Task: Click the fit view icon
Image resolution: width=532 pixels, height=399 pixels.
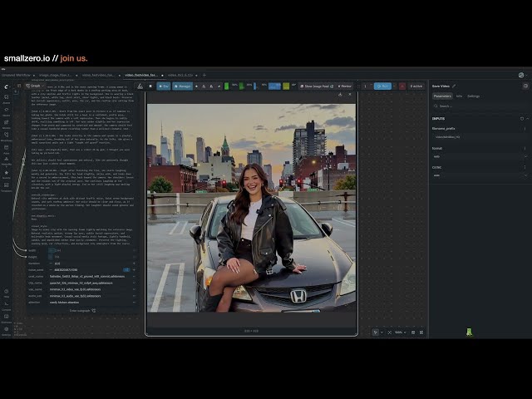Action: tap(389, 332)
